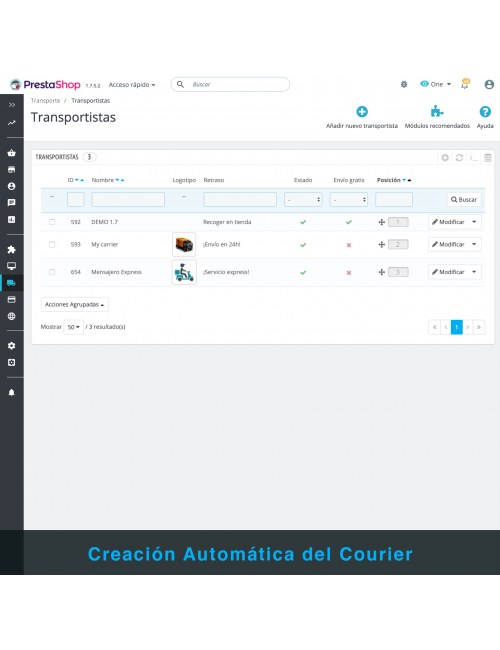
Task: Click Modificar for Mensajero Express
Action: [x=448, y=272]
